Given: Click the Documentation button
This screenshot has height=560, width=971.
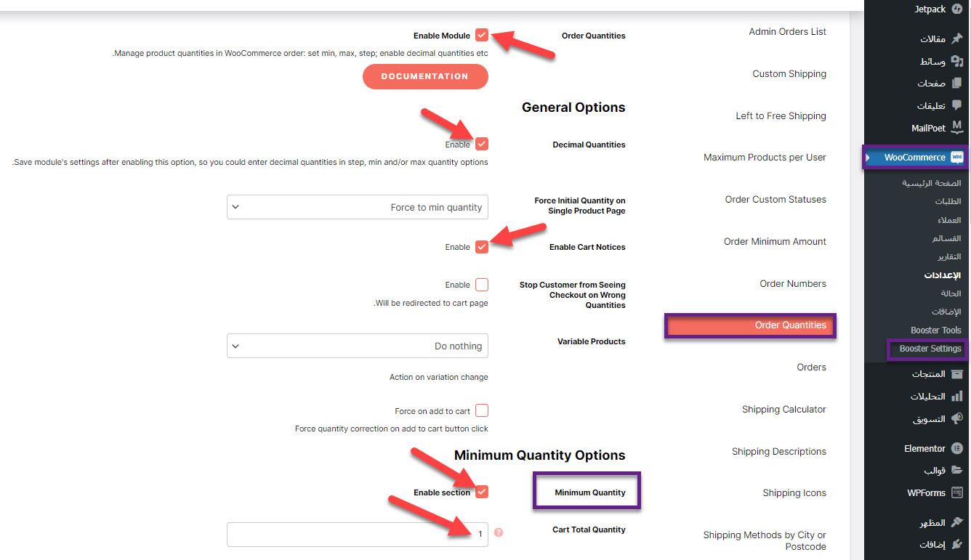Looking at the screenshot, I should point(425,76).
